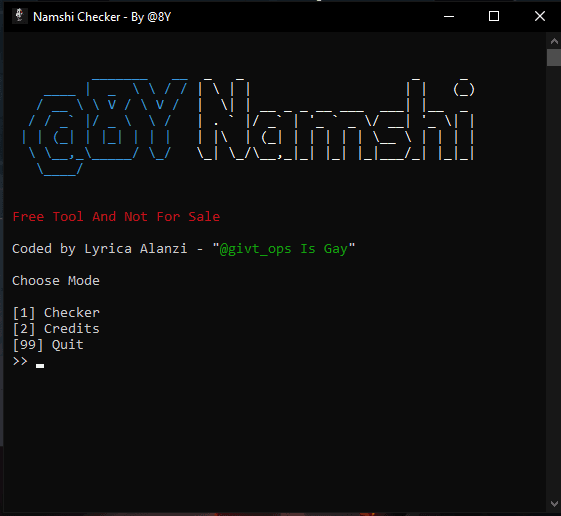
Task: Click the >> input prompt cursor
Action: pos(40,365)
